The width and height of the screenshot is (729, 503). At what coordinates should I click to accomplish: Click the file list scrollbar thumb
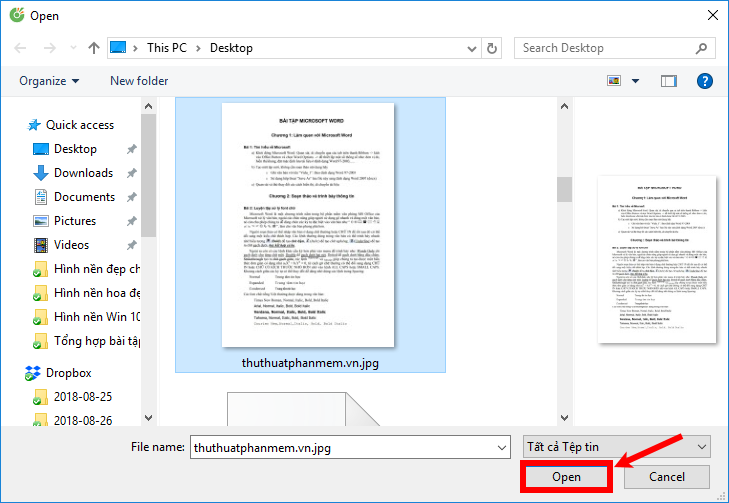(x=564, y=189)
